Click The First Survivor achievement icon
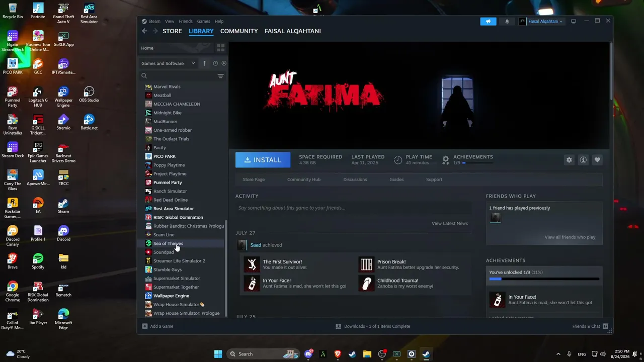644x362 pixels. click(252, 264)
